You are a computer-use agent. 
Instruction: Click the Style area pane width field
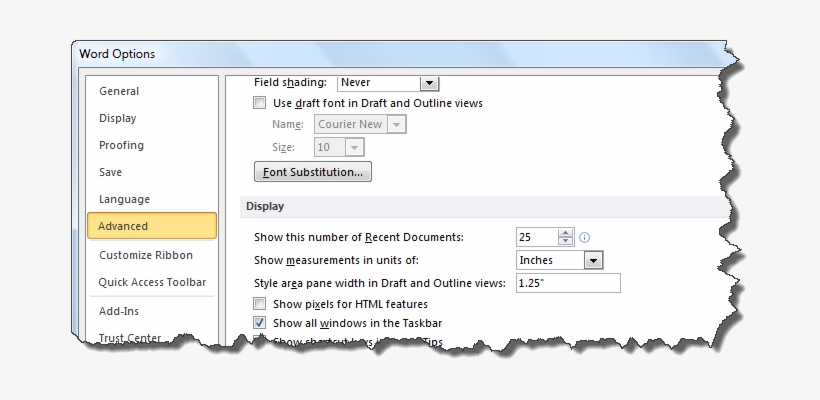click(x=568, y=283)
